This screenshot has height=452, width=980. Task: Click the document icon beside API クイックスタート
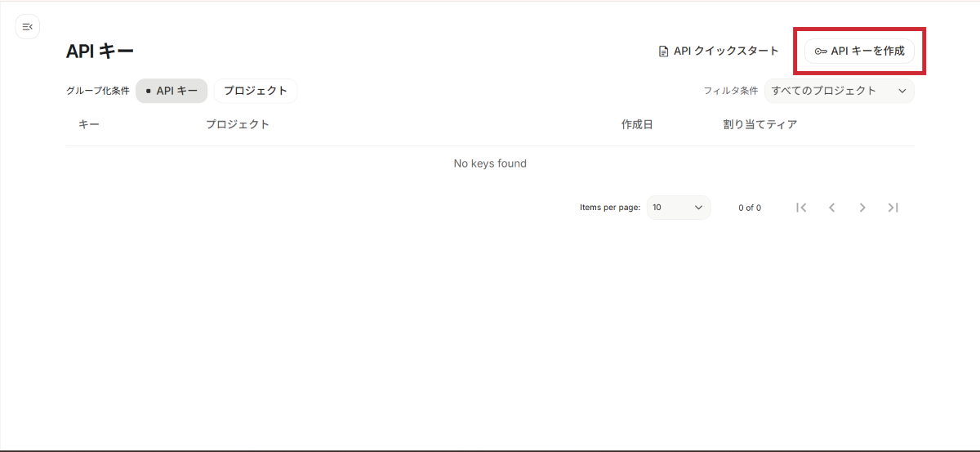[664, 51]
